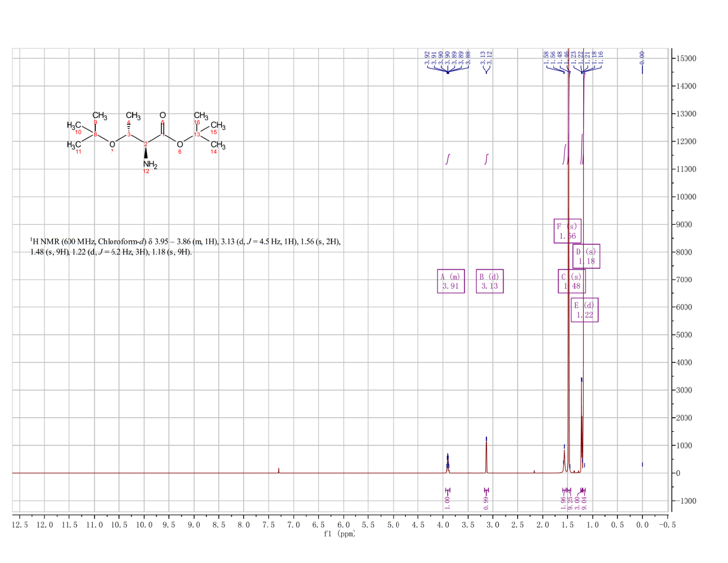Click the small impurity peak near 2.17 ppm
The height and width of the screenshot is (563, 728).
[x=534, y=472]
